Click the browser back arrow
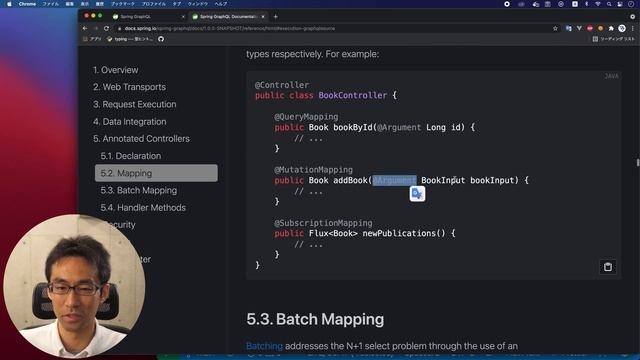The height and width of the screenshot is (360, 640). (x=85, y=29)
